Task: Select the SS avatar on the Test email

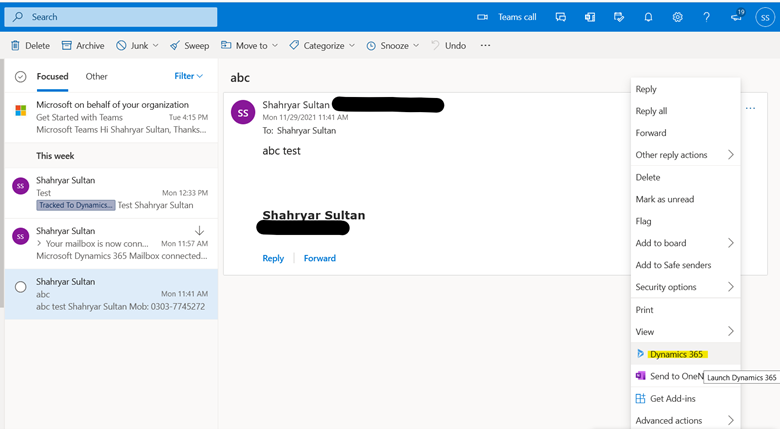Action: [20, 186]
